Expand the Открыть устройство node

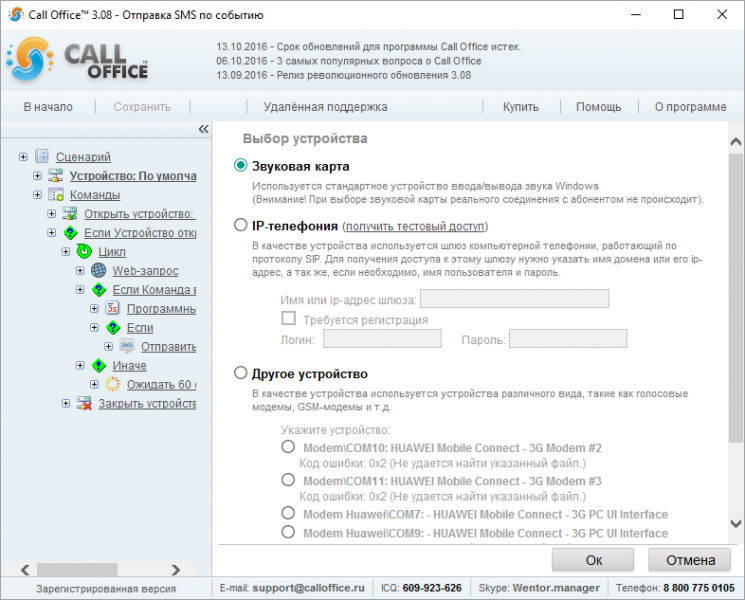tap(52, 214)
